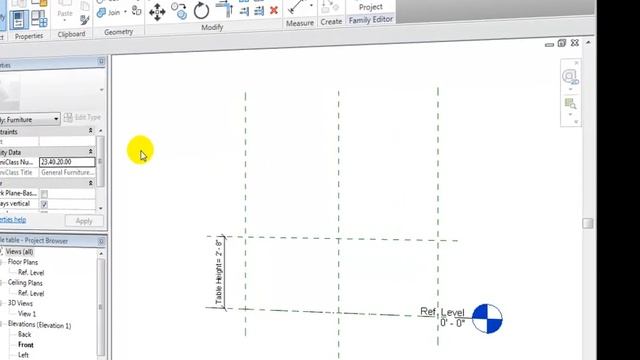Open the Left elevation view
The width and height of the screenshot is (640, 360).
23,355
